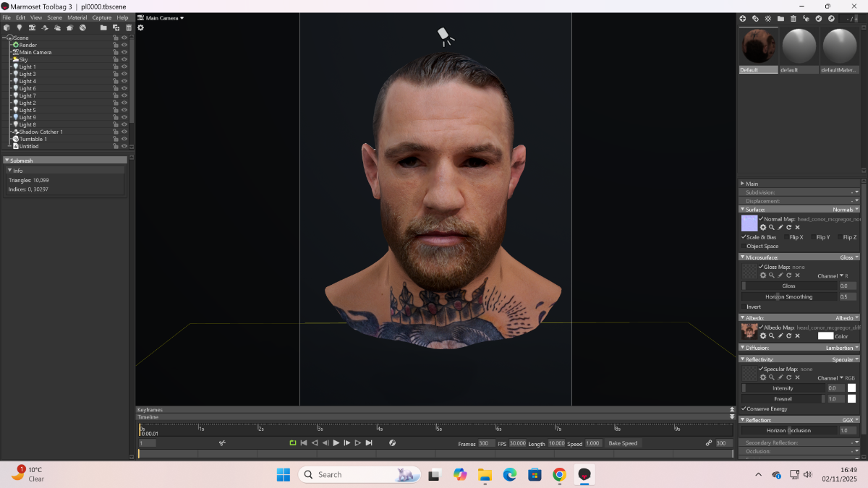Hide Light 1 using its eye icon

[x=124, y=67]
